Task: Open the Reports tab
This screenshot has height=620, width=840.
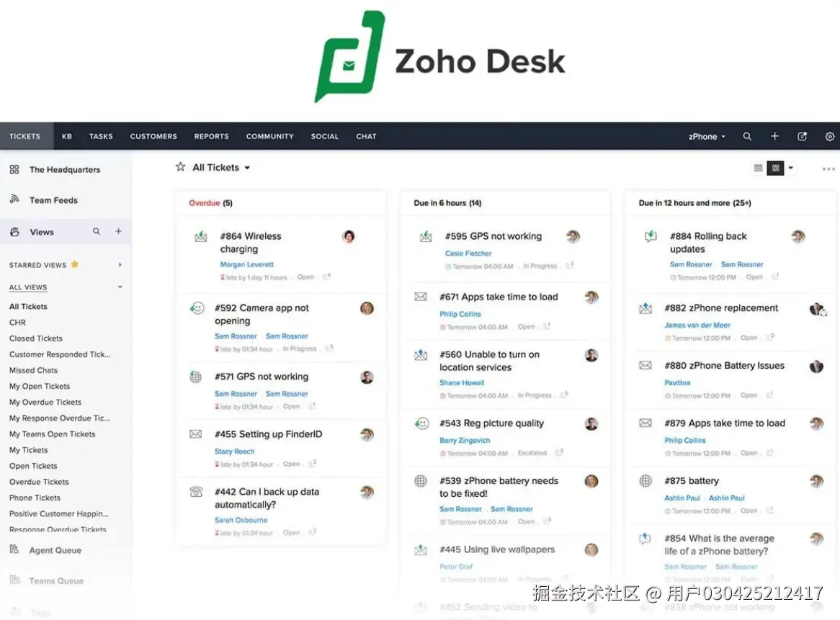Action: pyautogui.click(x=212, y=136)
